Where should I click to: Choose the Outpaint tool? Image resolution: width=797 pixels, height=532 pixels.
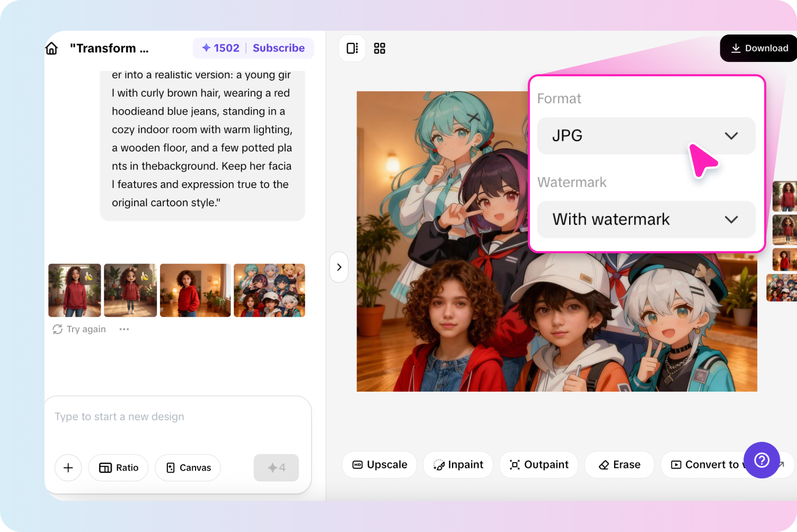pyautogui.click(x=538, y=465)
